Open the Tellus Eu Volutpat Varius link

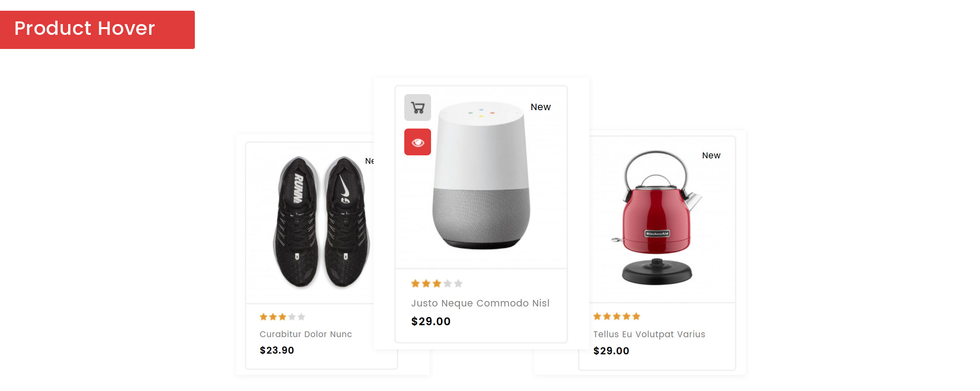[x=649, y=334]
